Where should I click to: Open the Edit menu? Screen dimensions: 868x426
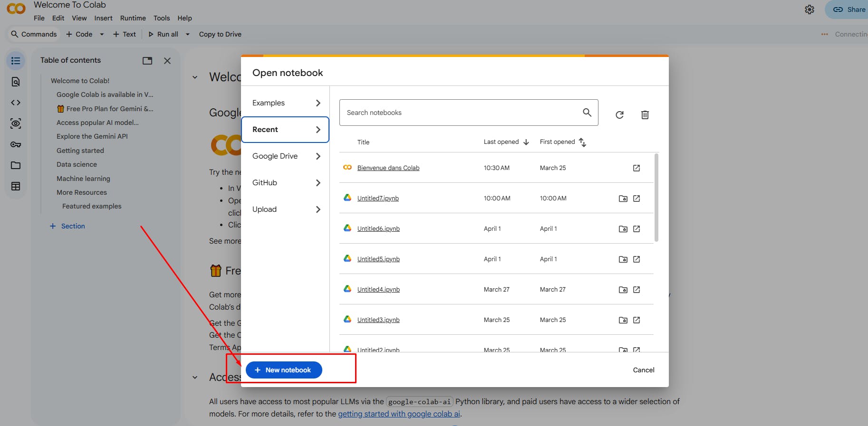(58, 18)
